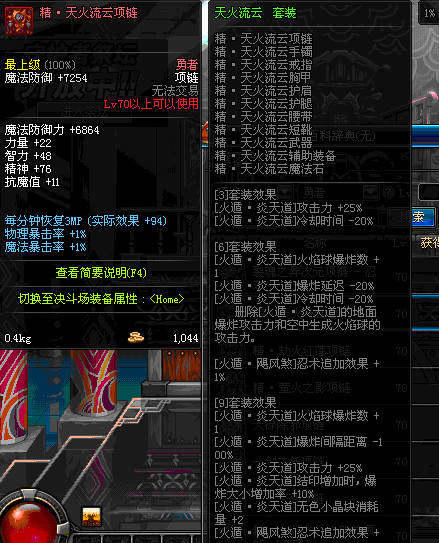Click the question mark help icon beside Lv
The image size is (439, 543).
coord(389,192)
